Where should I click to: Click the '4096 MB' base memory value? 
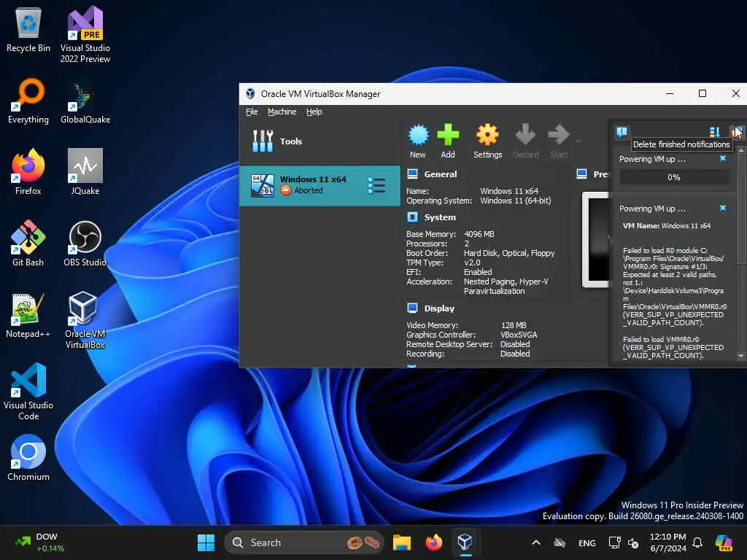(479, 234)
